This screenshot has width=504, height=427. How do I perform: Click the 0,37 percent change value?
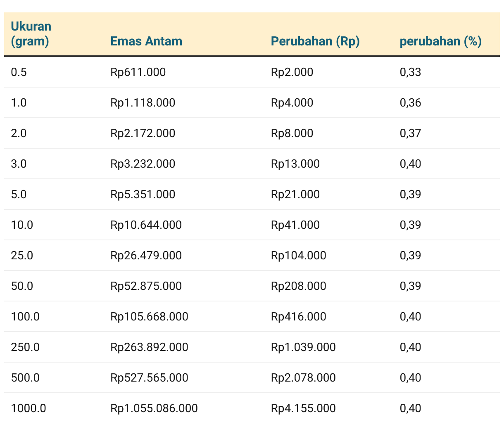(411, 133)
